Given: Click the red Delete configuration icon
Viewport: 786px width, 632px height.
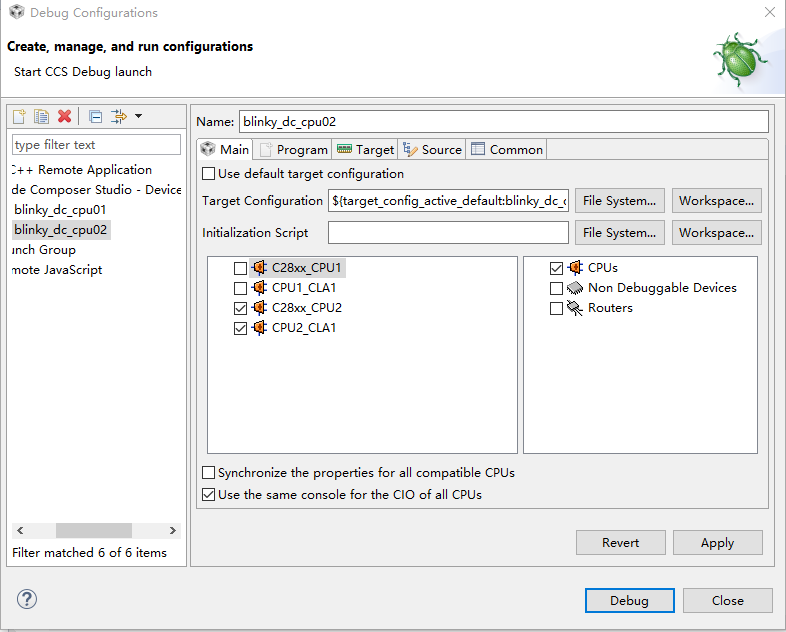Looking at the screenshot, I should pos(65,116).
